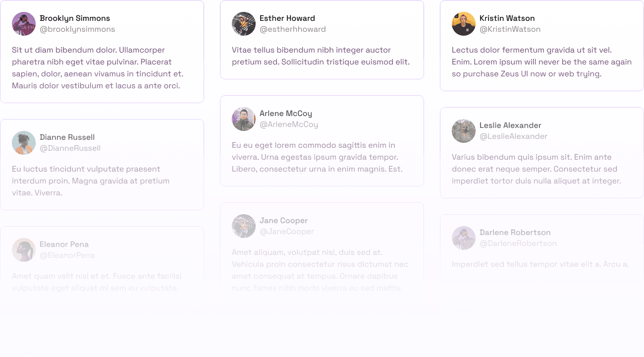Viewport: 644px width, 357px height.
Task: Click Arlene McCoy's profile avatar
Action: tap(244, 119)
